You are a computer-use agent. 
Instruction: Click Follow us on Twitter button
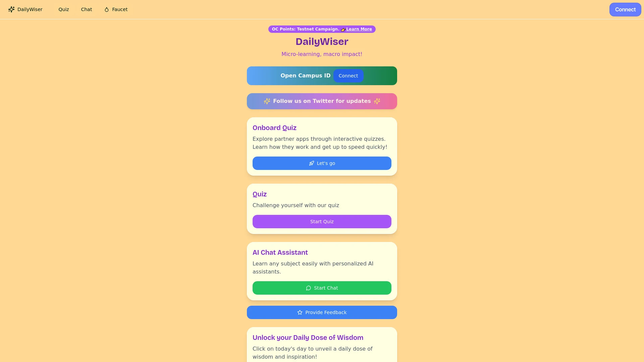[322, 101]
